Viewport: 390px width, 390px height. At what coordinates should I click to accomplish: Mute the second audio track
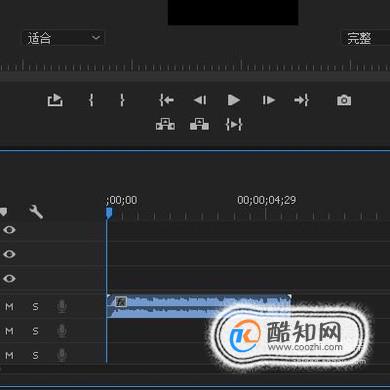(x=9, y=331)
